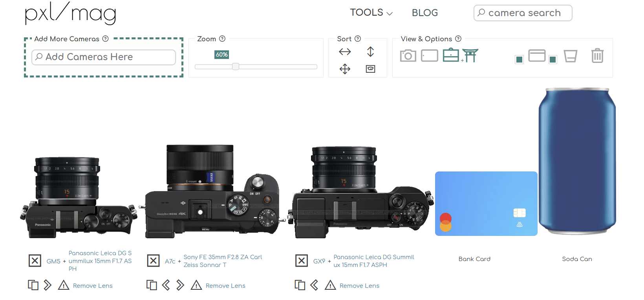Click the Panasonic GX9 camera image
This screenshot has width=644, height=300.
tap(361, 192)
